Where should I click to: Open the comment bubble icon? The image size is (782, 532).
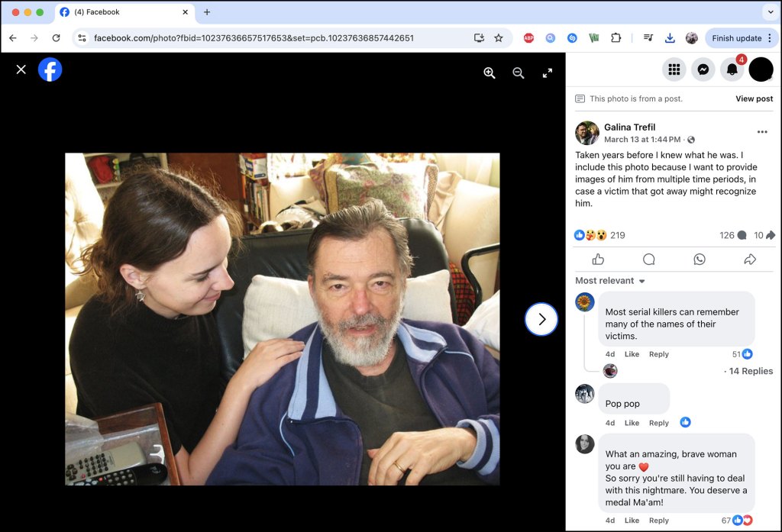[x=648, y=259]
